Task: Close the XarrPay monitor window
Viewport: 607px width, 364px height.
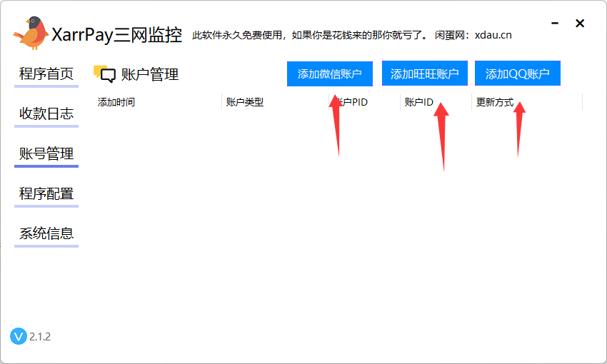Action: [x=580, y=24]
